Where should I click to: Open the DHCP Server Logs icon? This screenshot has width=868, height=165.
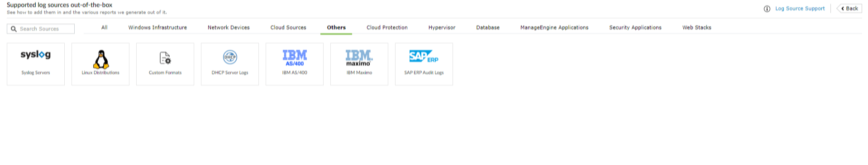coord(230,57)
